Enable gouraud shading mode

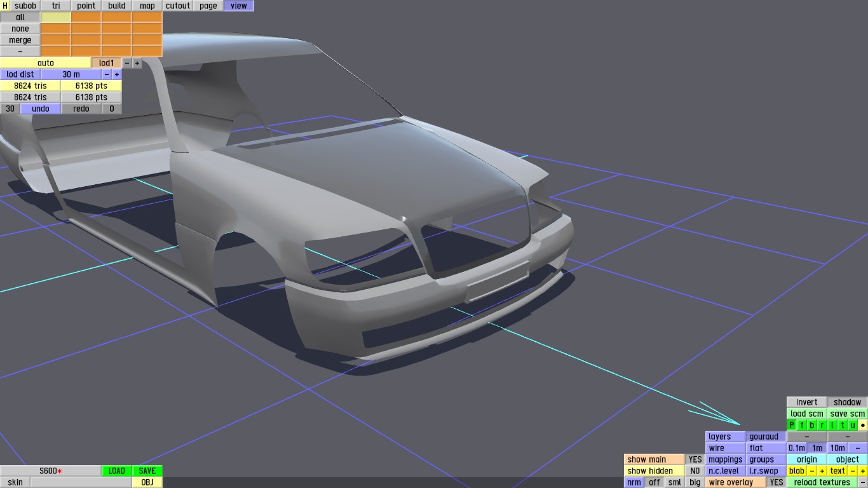[x=766, y=437]
